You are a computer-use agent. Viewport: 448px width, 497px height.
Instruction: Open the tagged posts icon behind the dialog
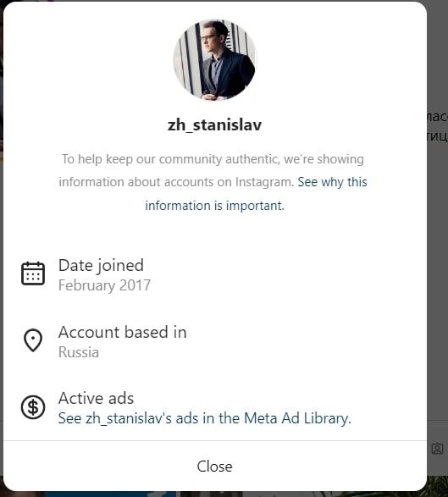(x=438, y=449)
